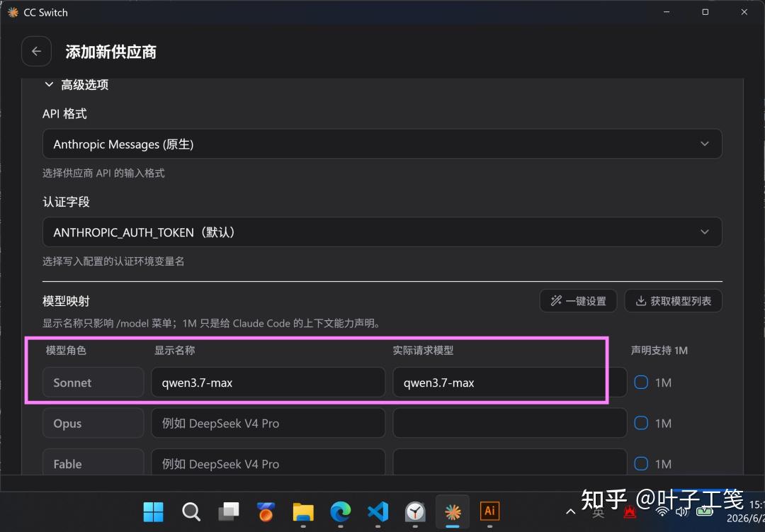
Task: Edit Sonnet actual request model field
Action: click(x=509, y=382)
